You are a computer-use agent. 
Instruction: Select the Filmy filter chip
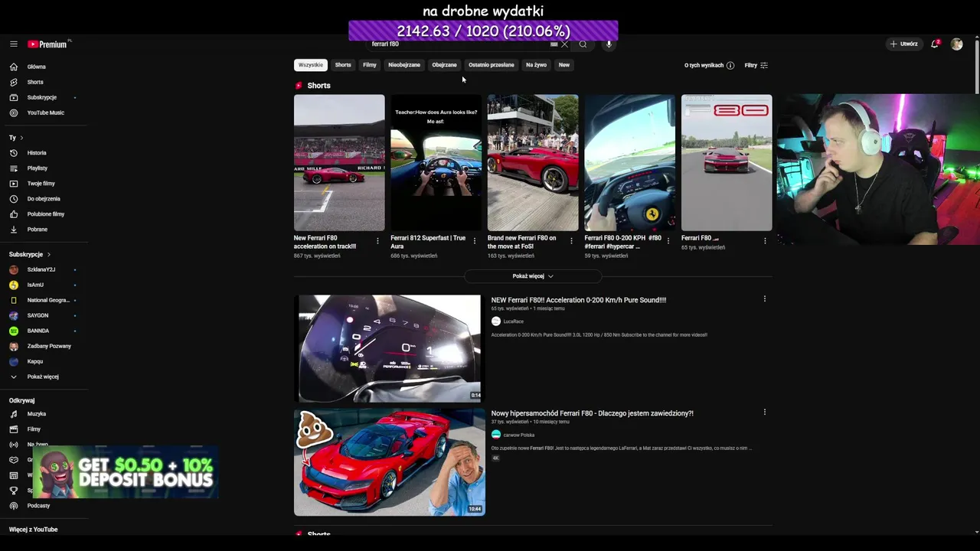pos(370,65)
